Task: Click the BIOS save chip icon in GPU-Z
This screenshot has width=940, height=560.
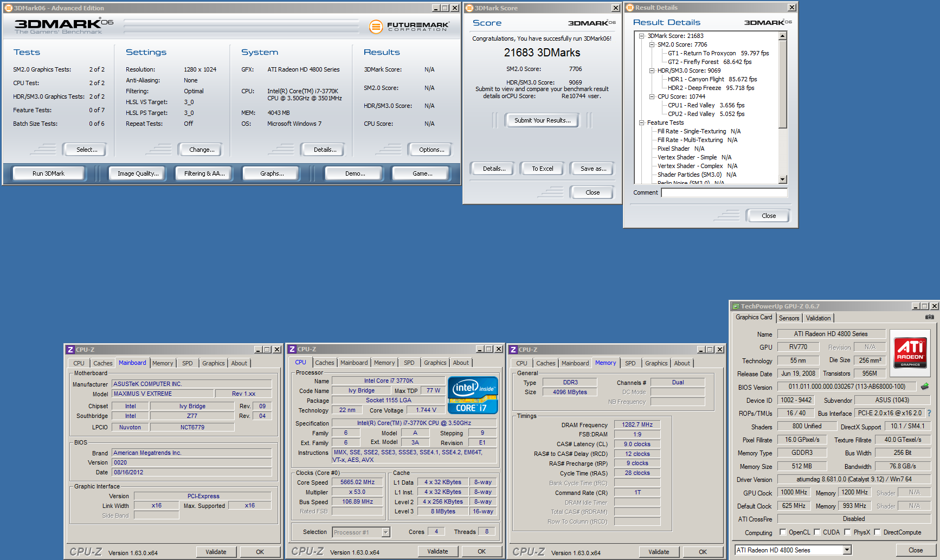Action: [x=925, y=387]
